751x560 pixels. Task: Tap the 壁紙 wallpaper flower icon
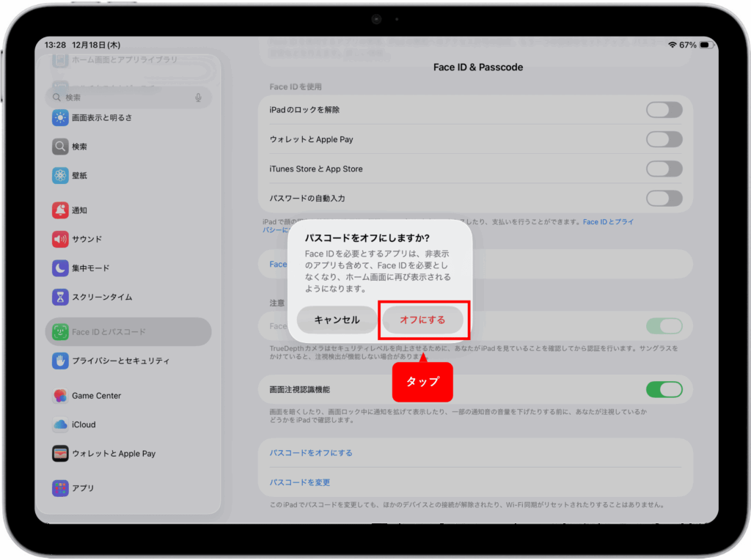pos(60,176)
